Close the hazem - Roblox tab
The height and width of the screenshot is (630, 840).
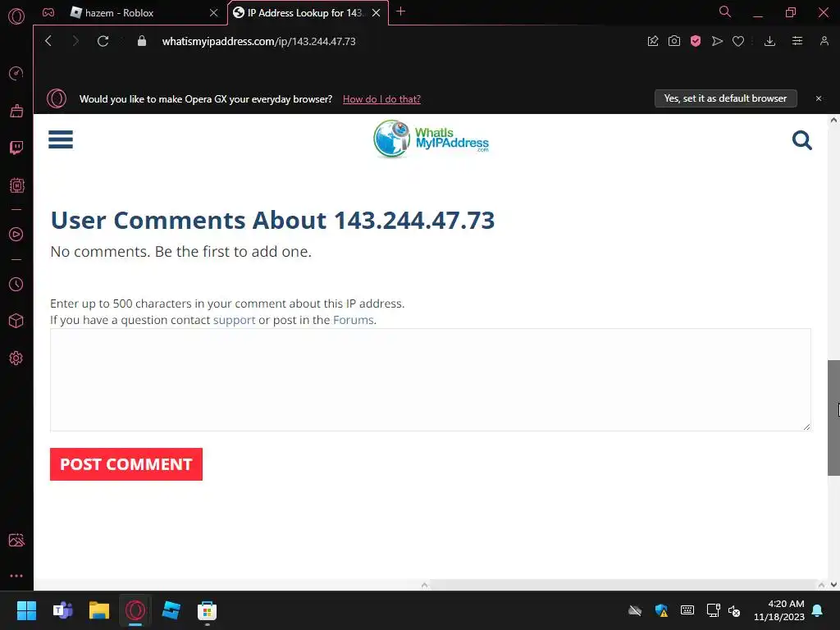pos(214,13)
